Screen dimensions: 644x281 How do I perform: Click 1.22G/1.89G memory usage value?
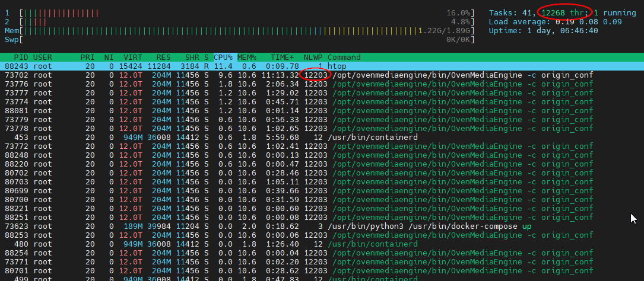tap(445, 31)
